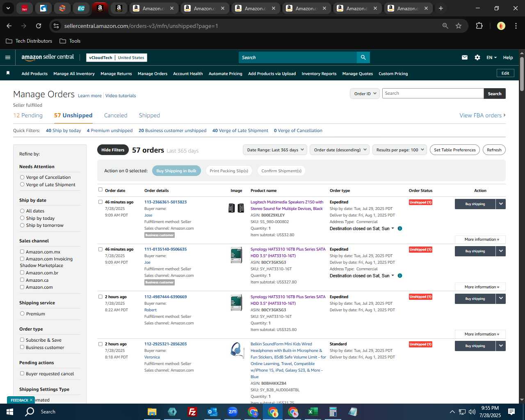Open the Chrome profile avatar
The height and width of the screenshot is (420, 525).
pyautogui.click(x=501, y=26)
